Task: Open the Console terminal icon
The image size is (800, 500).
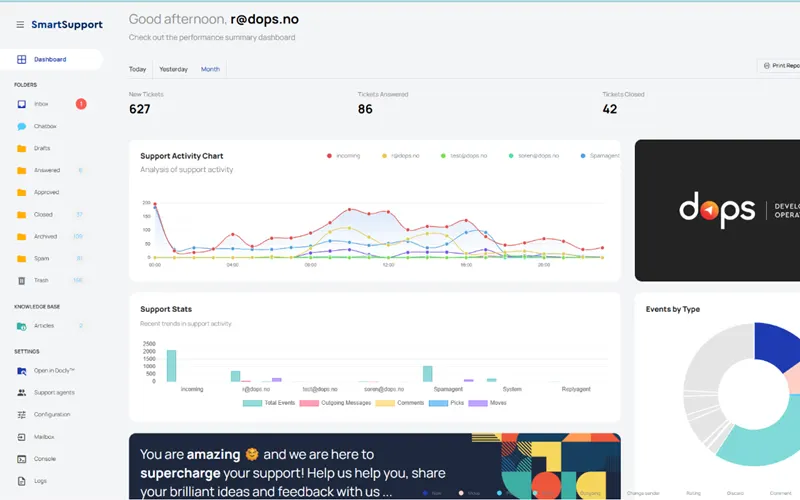Action: (x=21, y=459)
